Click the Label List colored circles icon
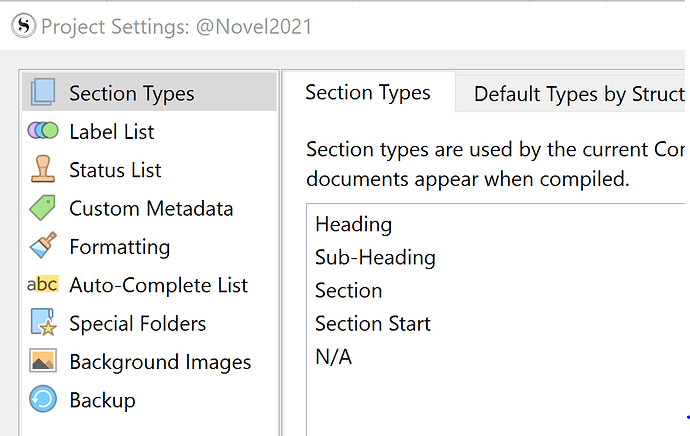The image size is (690, 436). 43,131
